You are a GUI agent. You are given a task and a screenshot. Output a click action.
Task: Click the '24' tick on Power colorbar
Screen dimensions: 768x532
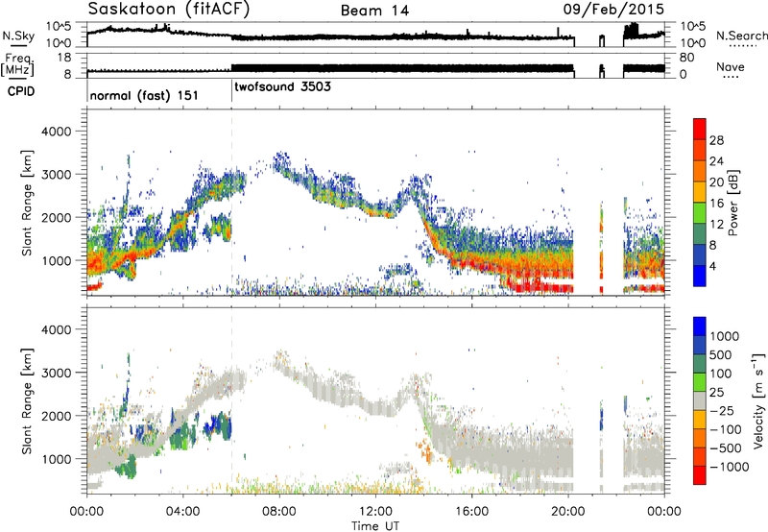tap(716, 161)
